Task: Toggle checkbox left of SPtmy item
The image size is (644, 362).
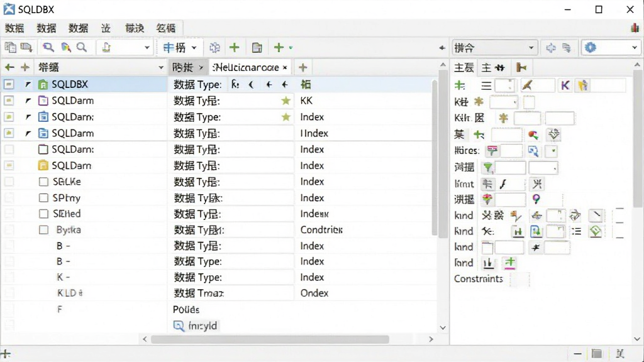Action: (x=43, y=198)
